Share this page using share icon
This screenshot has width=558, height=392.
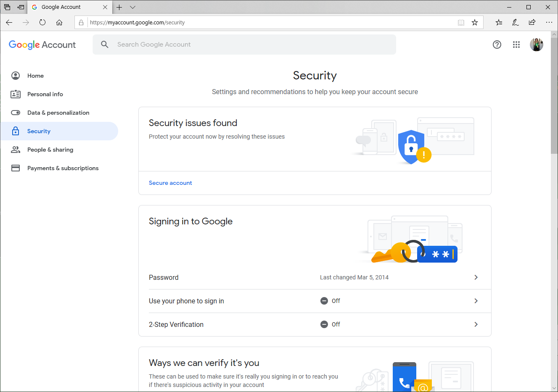click(532, 23)
